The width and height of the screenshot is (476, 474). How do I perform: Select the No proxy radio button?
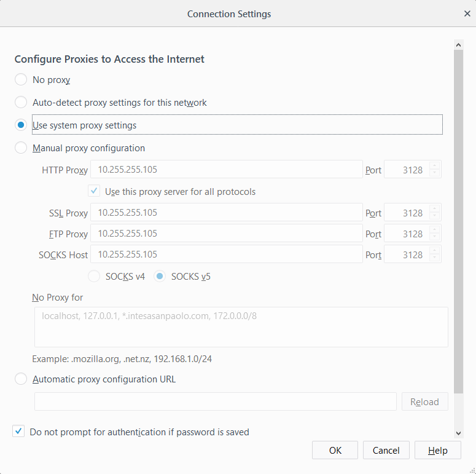tap(21, 79)
